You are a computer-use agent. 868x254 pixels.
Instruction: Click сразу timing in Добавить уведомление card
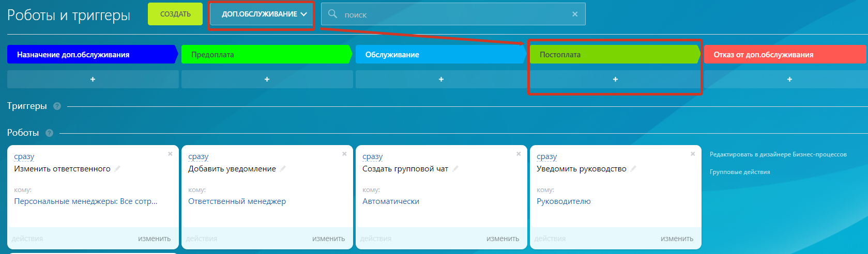(198, 156)
